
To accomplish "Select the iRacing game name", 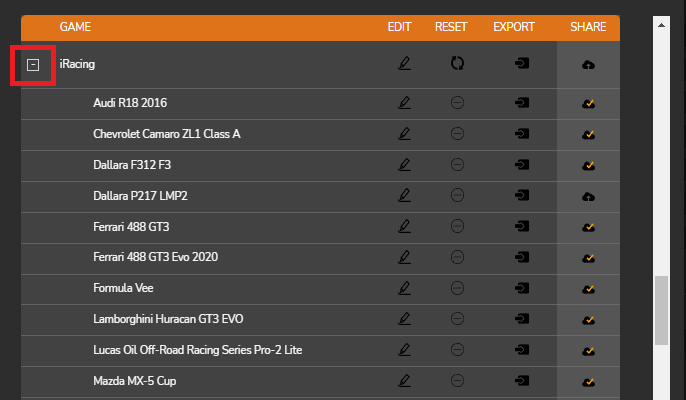I will click(77, 64).
